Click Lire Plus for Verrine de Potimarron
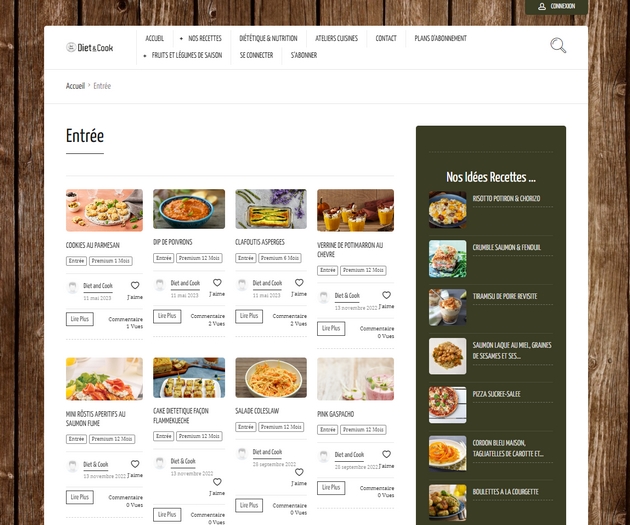 (331, 329)
